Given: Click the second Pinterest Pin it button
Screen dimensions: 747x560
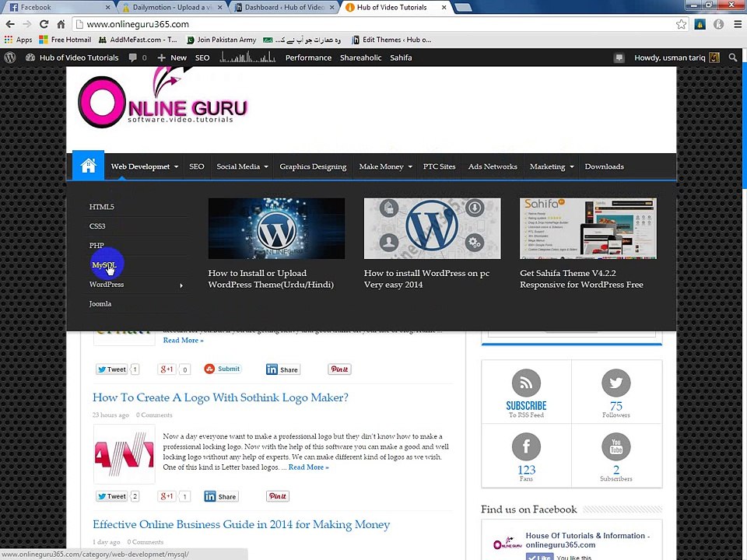Looking at the screenshot, I should (278, 496).
